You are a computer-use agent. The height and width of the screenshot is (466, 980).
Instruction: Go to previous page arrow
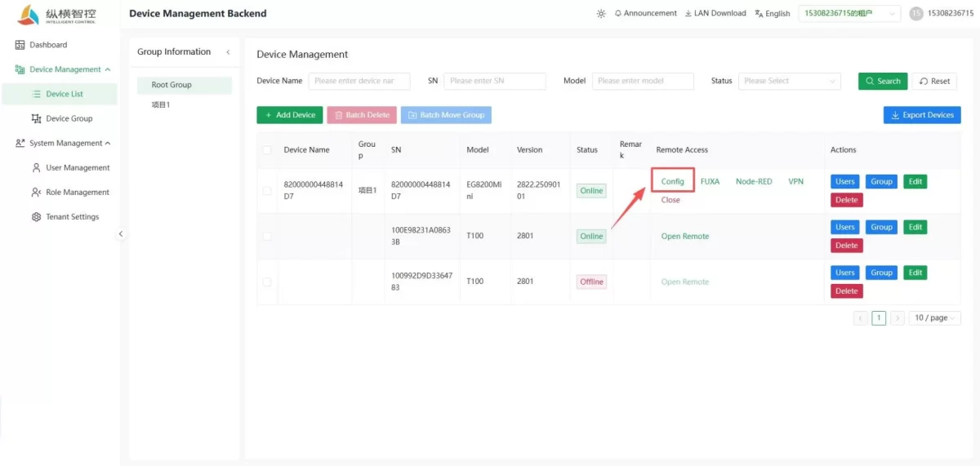tap(860, 318)
